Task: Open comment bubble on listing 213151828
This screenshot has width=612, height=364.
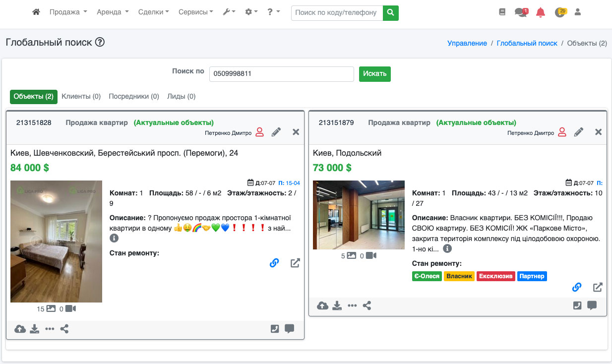Action: 290,328
